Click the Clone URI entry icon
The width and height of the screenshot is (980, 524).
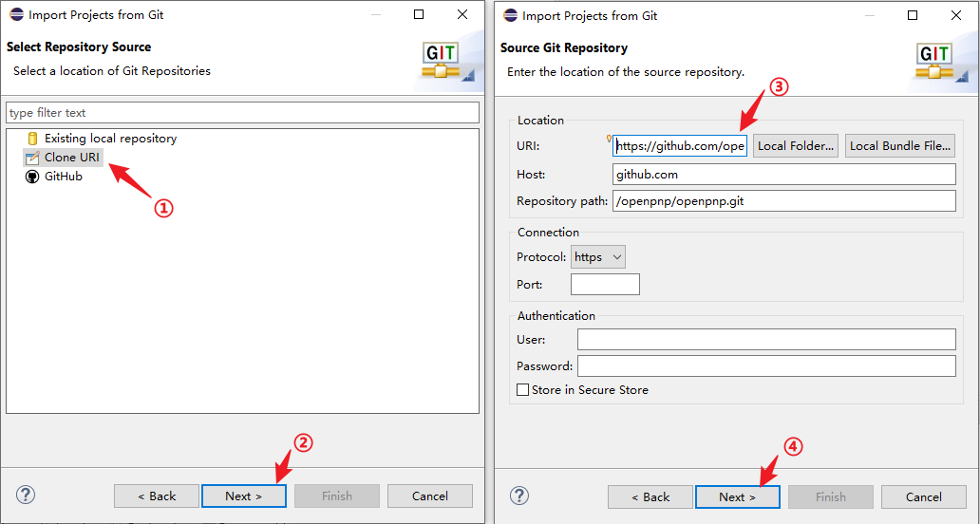tap(32, 158)
